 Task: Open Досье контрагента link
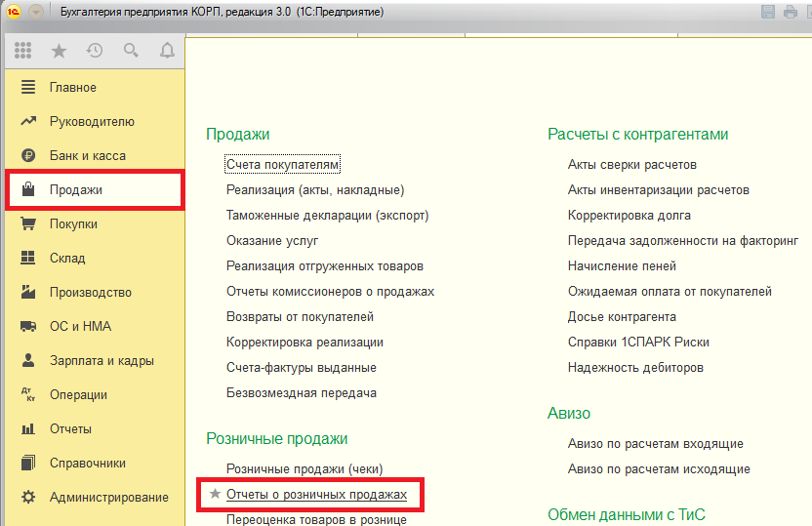click(x=622, y=317)
